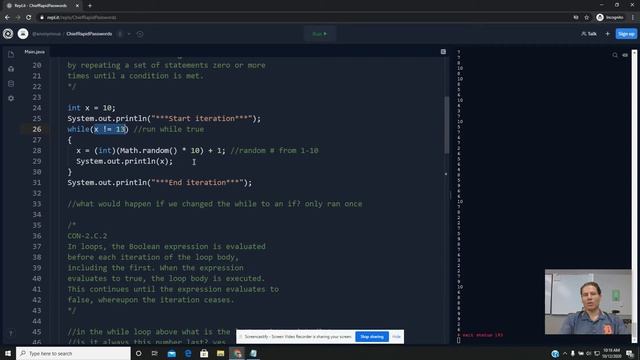Click the Stop sharing button
640x360 pixels.
[372, 337]
